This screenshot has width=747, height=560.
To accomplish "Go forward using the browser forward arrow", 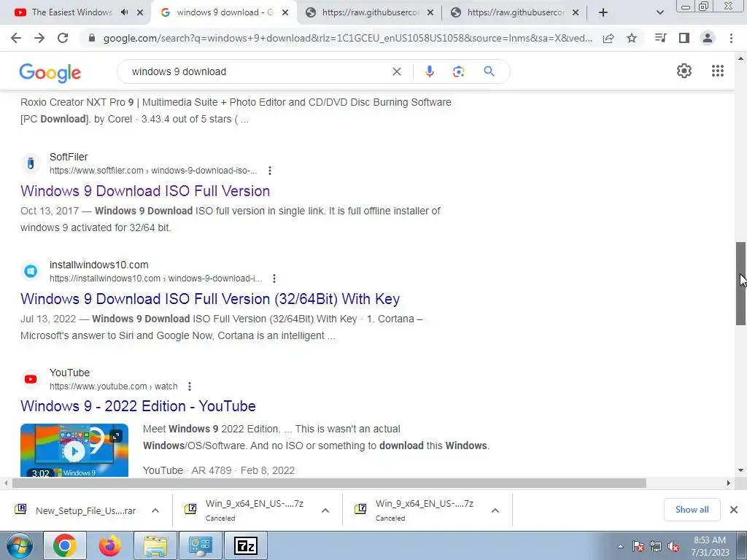I will (x=39, y=38).
